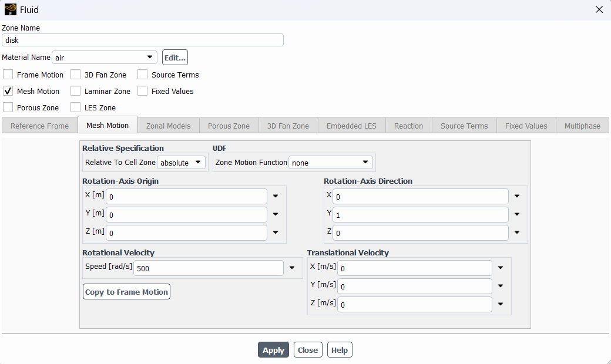The width and height of the screenshot is (611, 364).
Task: Open the Porous Zone tab
Action: click(229, 126)
